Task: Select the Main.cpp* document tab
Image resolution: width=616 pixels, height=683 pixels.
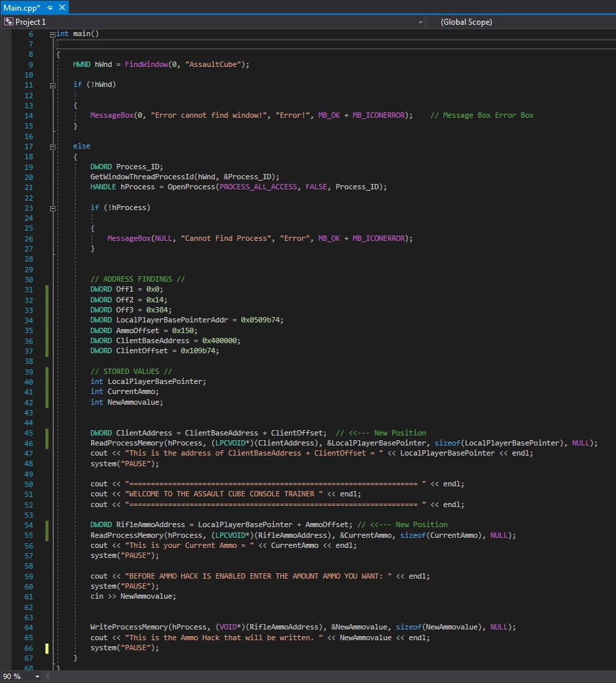Action: (x=20, y=7)
